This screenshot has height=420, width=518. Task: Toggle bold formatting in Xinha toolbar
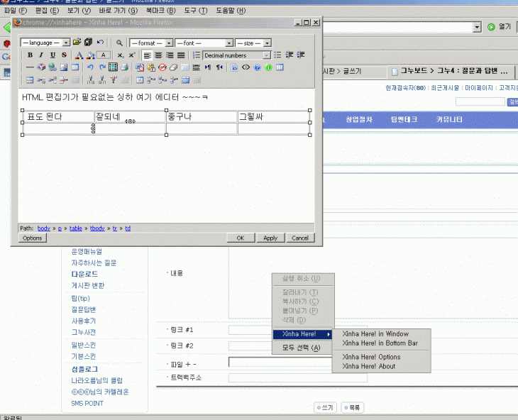pos(30,55)
